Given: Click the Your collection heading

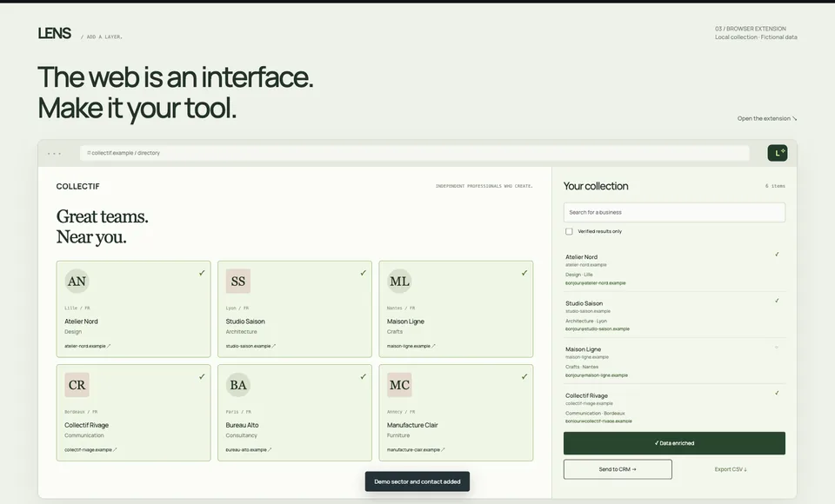Looking at the screenshot, I should tap(596, 186).
